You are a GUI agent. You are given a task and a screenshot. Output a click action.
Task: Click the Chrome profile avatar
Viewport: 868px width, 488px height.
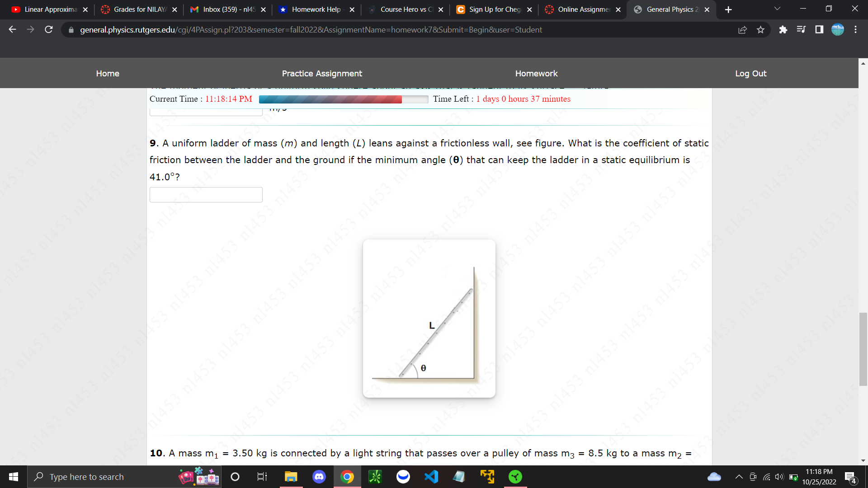pos(837,29)
